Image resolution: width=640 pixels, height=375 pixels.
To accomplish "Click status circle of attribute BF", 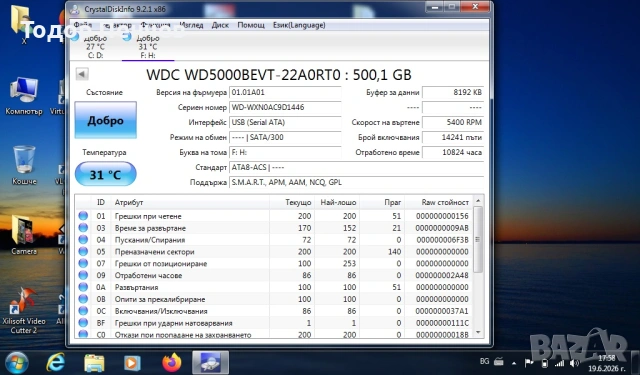I will (x=83, y=323).
